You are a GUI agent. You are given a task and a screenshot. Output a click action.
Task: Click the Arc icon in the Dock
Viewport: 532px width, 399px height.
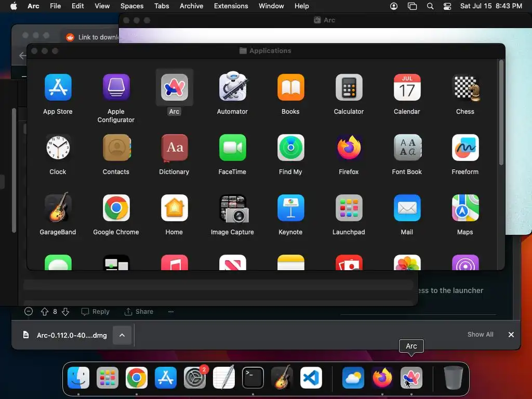pyautogui.click(x=411, y=378)
